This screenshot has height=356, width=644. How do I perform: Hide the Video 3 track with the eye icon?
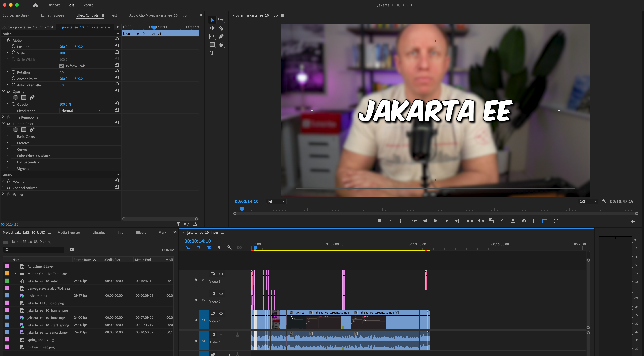point(221,274)
